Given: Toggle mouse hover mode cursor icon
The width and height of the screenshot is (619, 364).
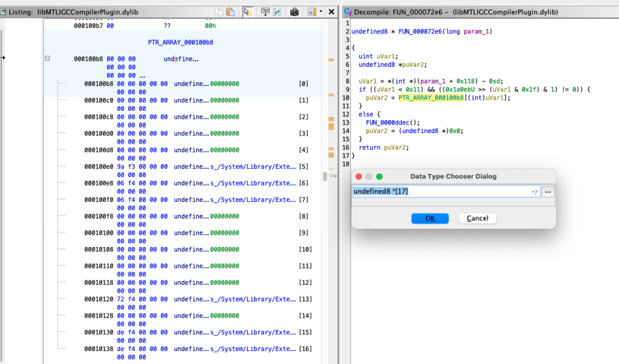Looking at the screenshot, I should click(x=248, y=12).
